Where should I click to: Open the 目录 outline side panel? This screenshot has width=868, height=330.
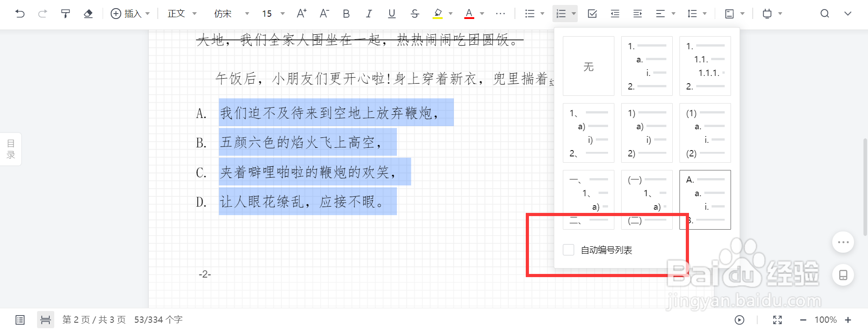(11, 149)
